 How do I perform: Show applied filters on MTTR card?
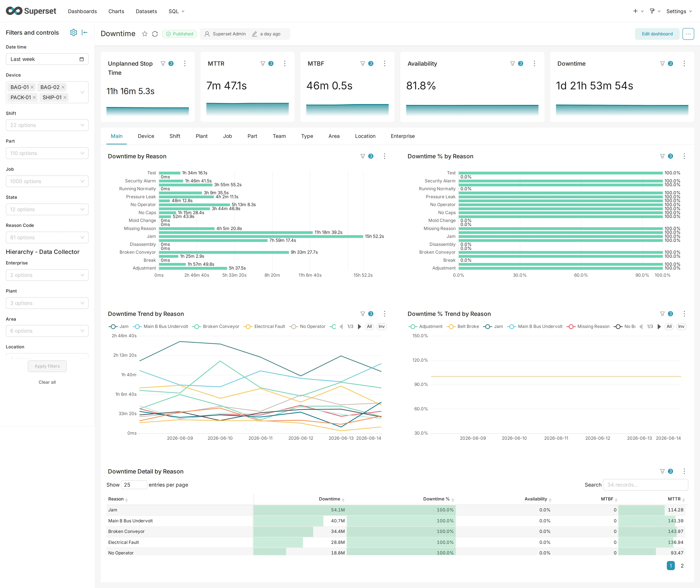coord(267,63)
